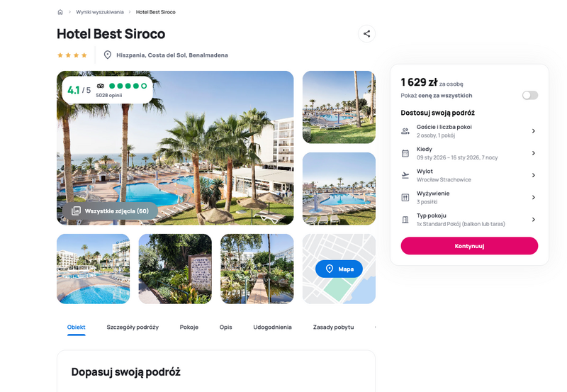Click the location pin icon near Hiszpania
The image size is (567, 392).
click(108, 55)
